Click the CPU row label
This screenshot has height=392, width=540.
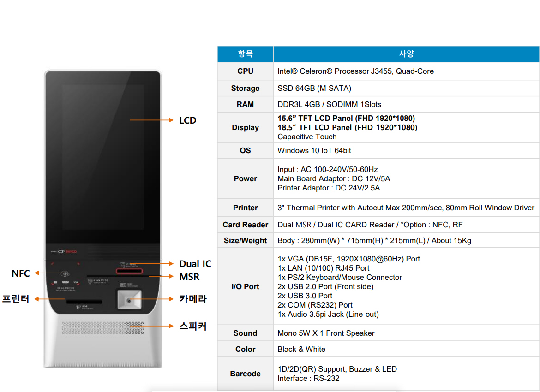point(245,71)
